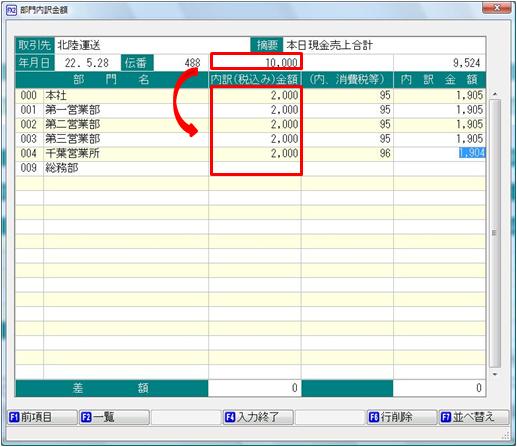Click the 摘要 label

pyautogui.click(x=267, y=45)
